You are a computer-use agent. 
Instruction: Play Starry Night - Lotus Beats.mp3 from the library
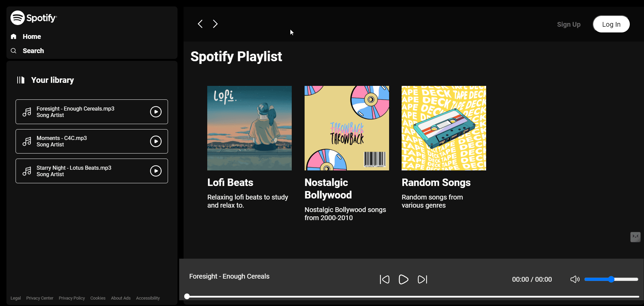[156, 171]
